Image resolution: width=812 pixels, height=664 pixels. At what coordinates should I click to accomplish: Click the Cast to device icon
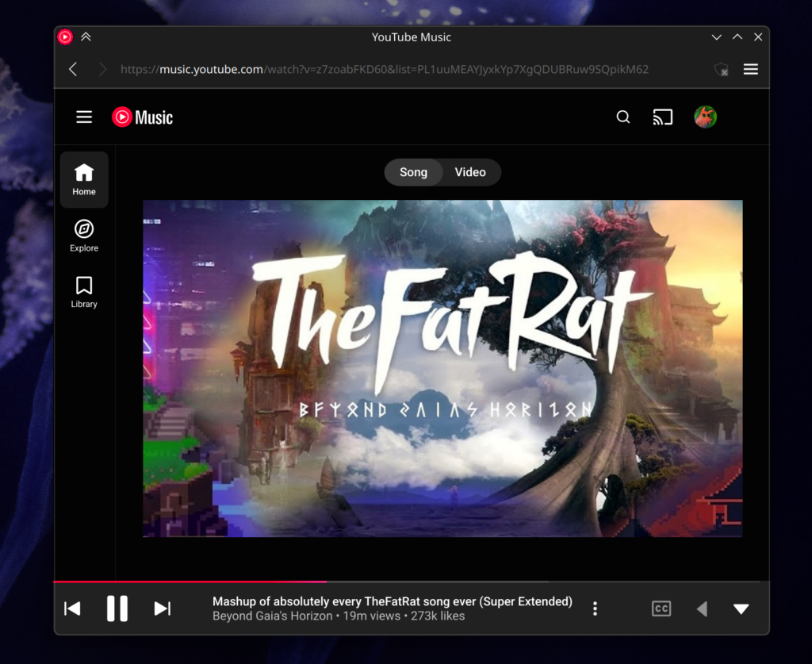662,117
